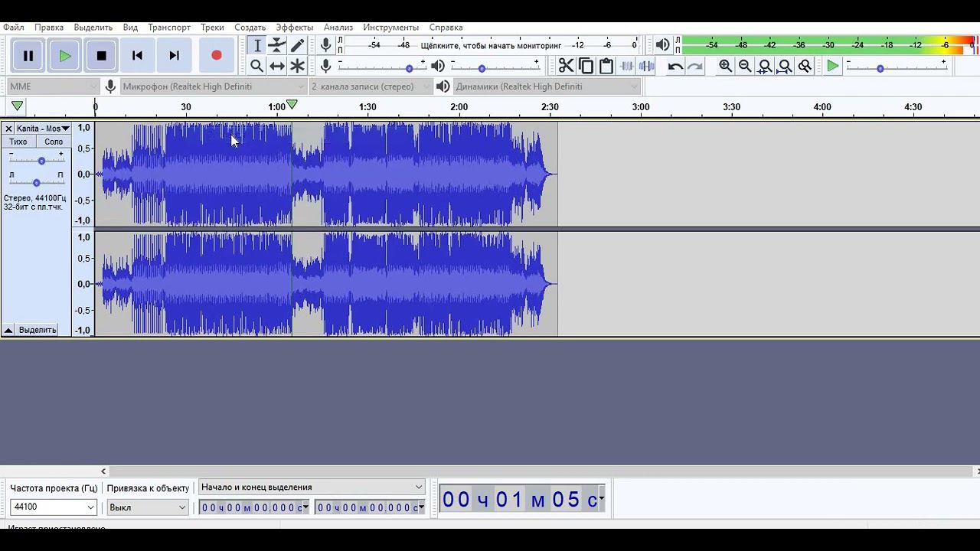Open the Динамики playback device dropdown
Image resolution: width=980 pixels, height=551 pixels.
point(547,86)
